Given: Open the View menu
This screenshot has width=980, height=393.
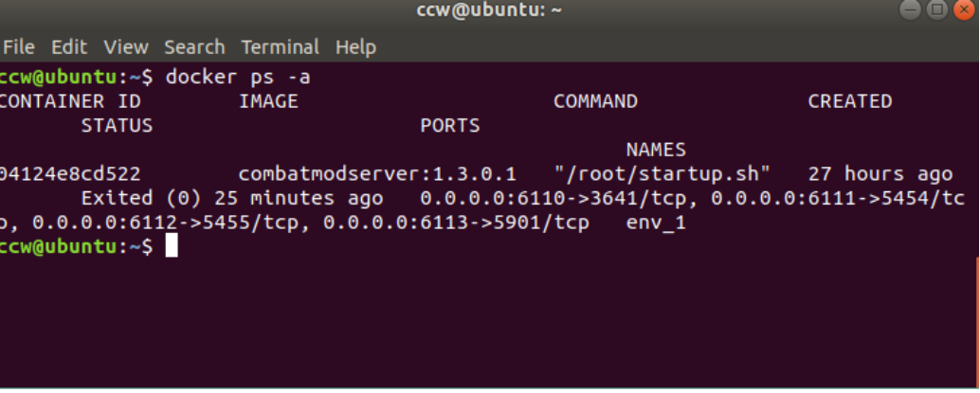Looking at the screenshot, I should [126, 46].
